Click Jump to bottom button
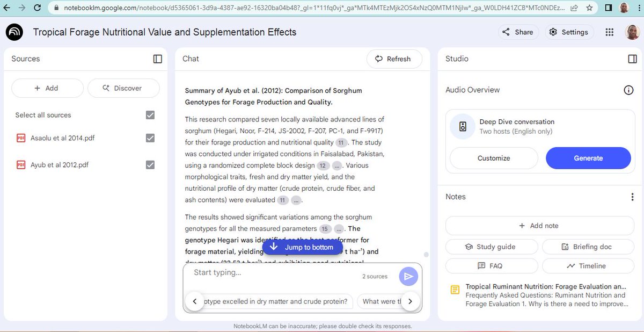 302,247
